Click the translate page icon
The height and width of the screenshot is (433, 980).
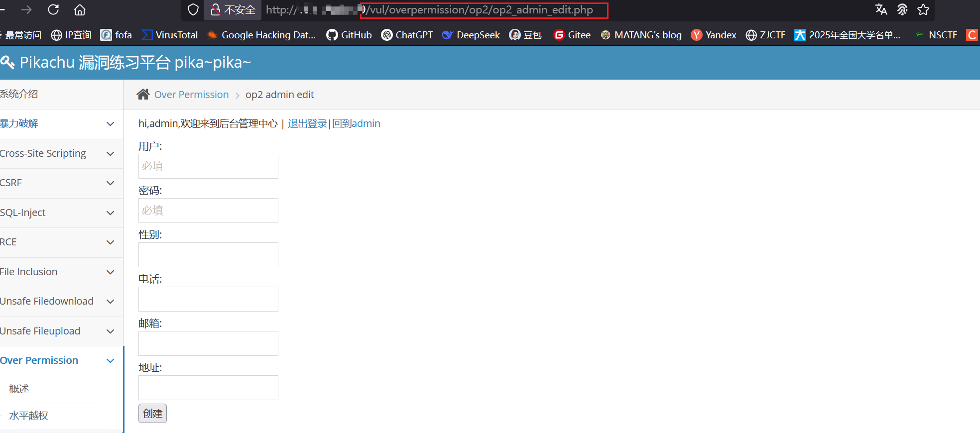pos(881,10)
